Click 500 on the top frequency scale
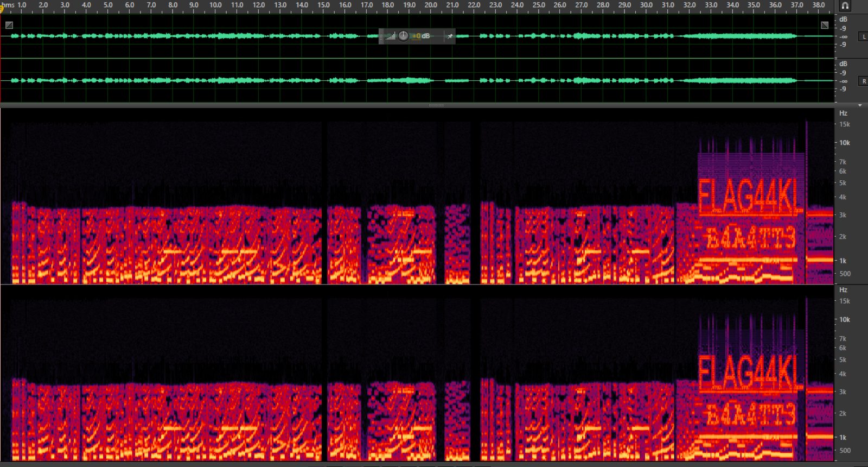Viewport: 868px width, 467px height. 845,274
